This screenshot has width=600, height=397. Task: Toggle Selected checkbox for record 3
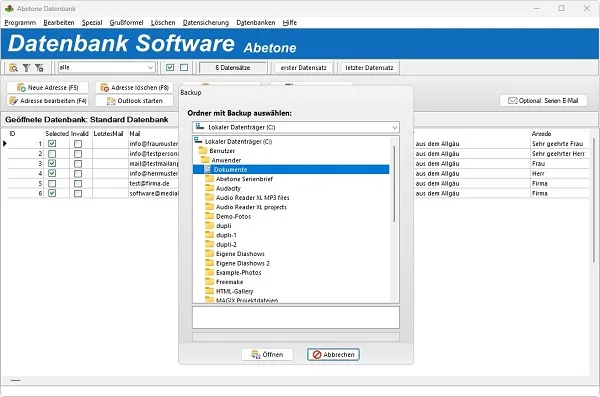52,163
